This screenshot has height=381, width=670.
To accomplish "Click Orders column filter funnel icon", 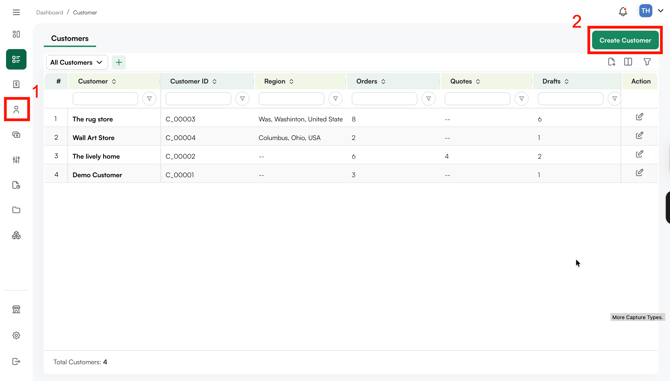I will (x=428, y=99).
